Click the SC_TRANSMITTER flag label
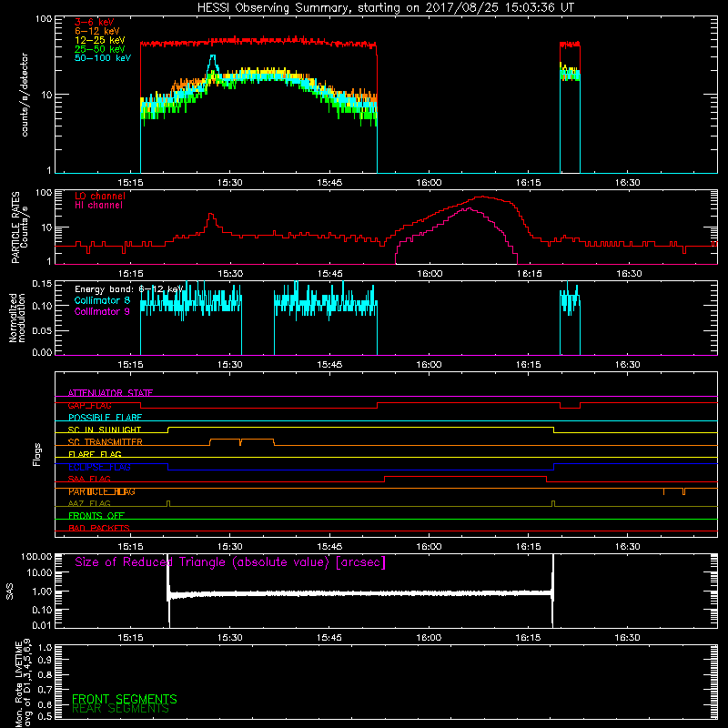The width and height of the screenshot is (728, 728). pos(105,442)
